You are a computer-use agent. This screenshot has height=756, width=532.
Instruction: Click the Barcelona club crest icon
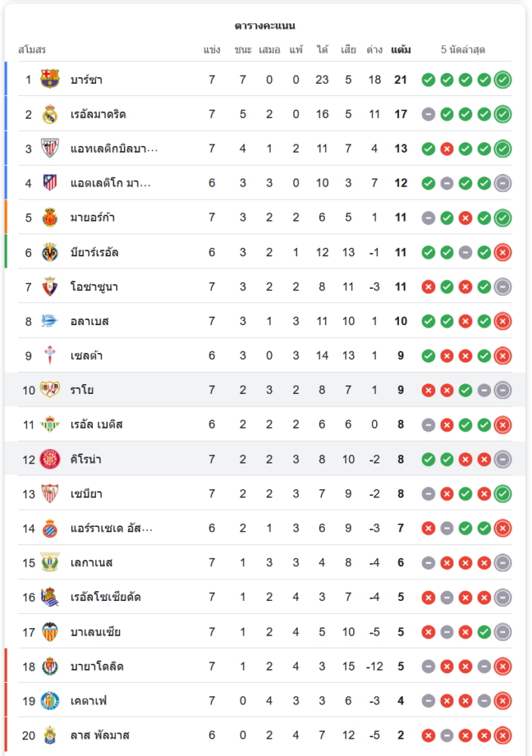click(50, 79)
